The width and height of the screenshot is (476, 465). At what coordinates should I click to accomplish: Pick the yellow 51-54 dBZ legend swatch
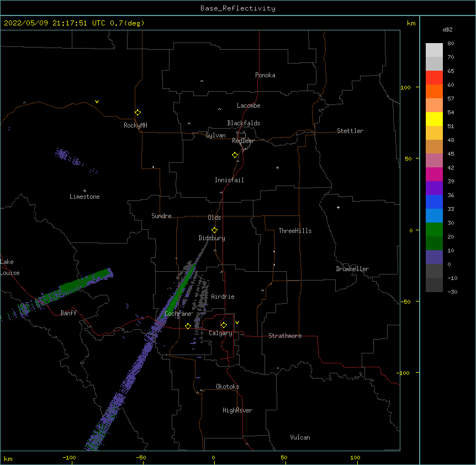434,119
